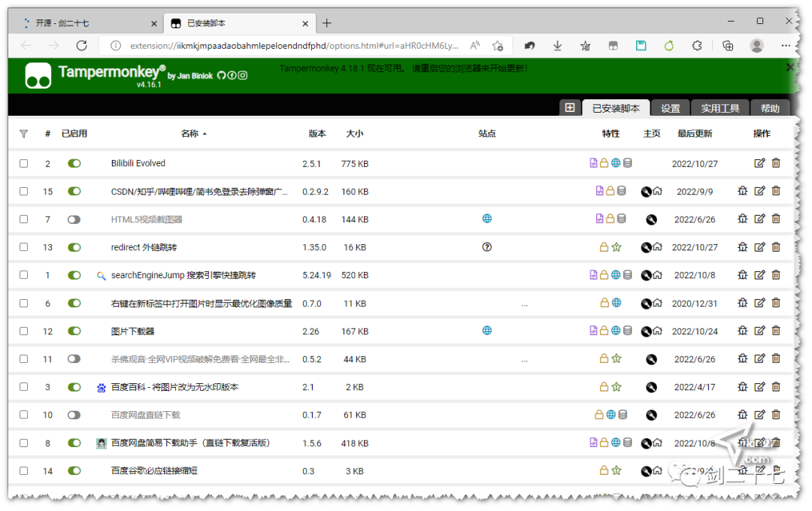Sort by 最后更新 column header
Viewport: 812px width, 511px height.
pos(695,134)
